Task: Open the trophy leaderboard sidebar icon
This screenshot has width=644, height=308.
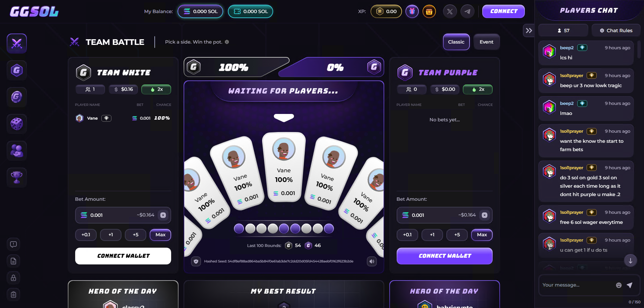Action: tap(17, 178)
